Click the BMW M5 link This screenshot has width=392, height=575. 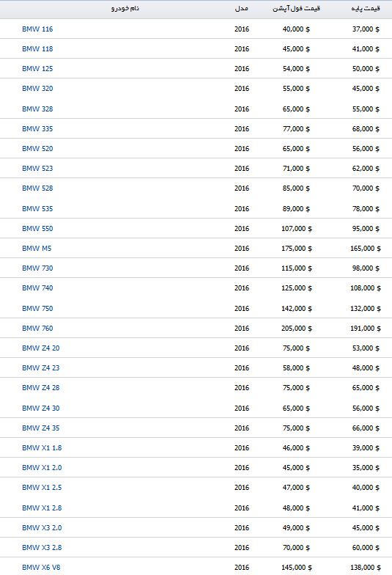pos(37,248)
